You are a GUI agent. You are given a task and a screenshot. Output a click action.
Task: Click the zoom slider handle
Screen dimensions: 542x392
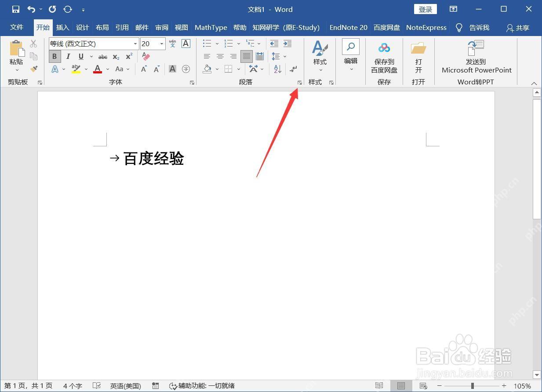coord(473,386)
